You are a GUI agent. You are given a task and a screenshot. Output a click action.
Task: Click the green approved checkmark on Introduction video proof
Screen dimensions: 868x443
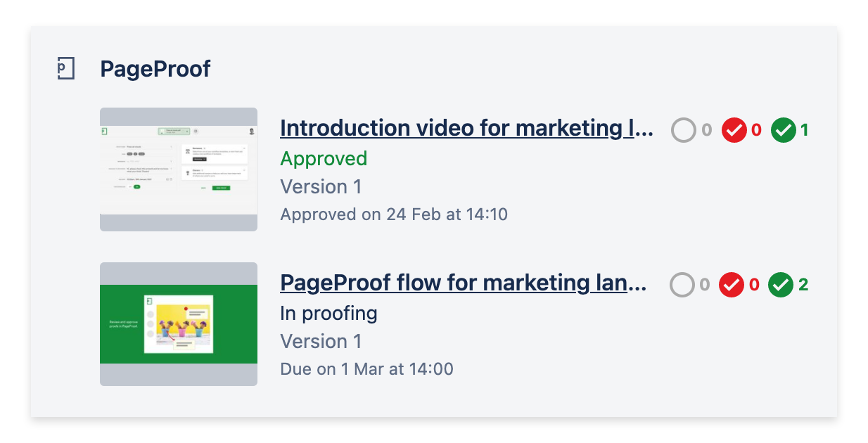[783, 130]
